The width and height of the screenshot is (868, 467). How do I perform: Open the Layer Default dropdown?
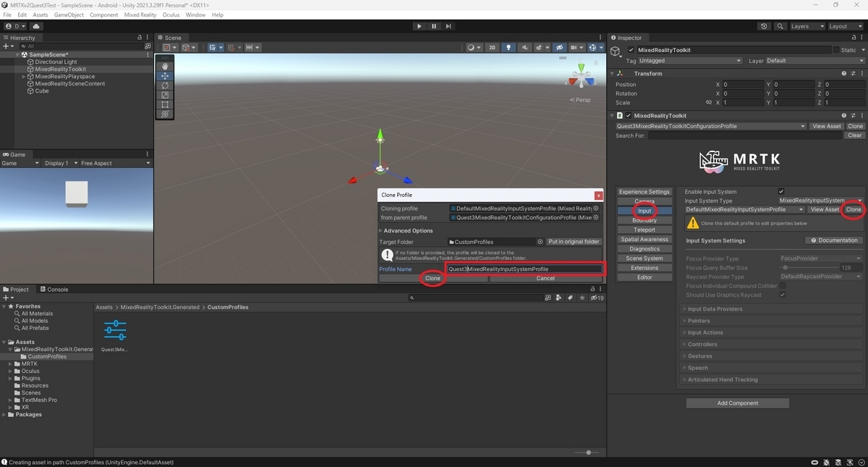[814, 61]
